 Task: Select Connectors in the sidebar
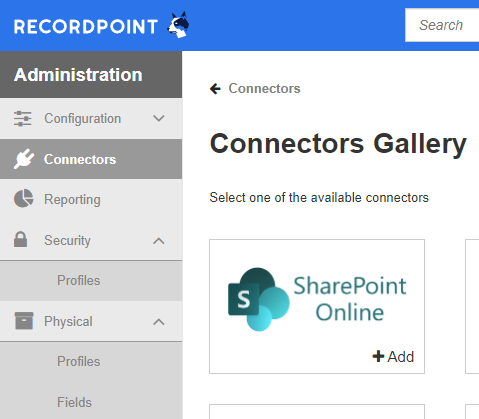(91, 159)
